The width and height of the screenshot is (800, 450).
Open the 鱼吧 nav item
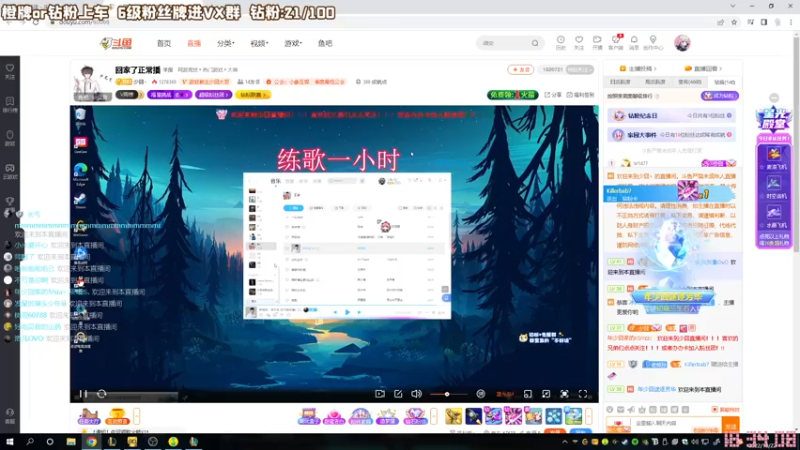tap(325, 43)
